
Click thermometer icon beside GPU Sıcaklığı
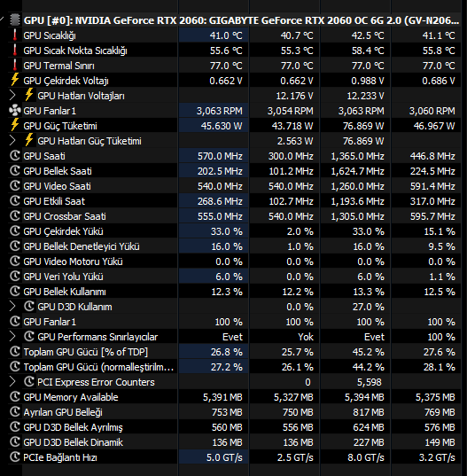[14, 35]
